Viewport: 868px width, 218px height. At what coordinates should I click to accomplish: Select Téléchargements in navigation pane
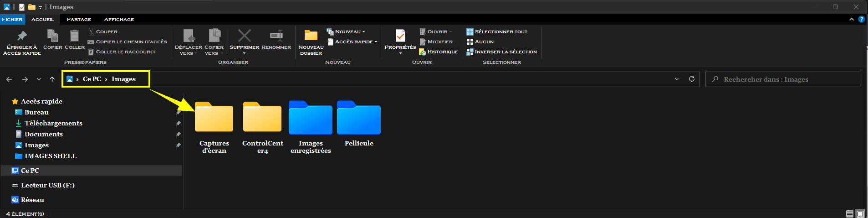[53, 123]
